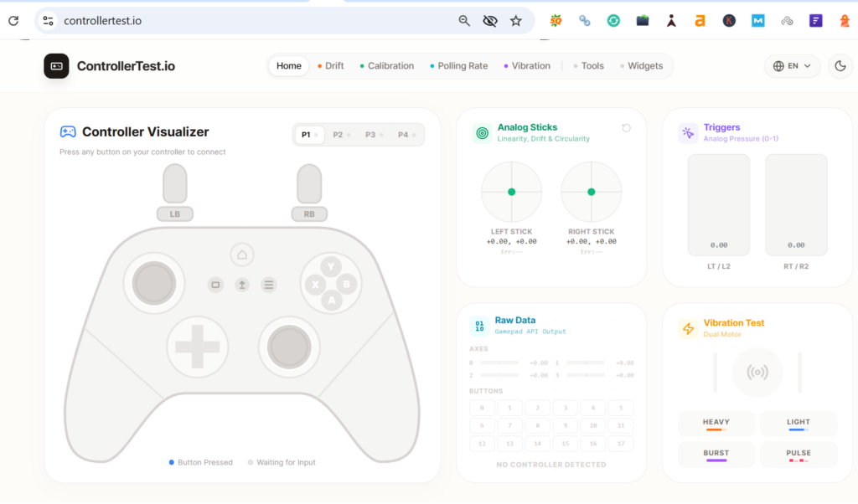Start the LIGHT vibration test
Image resolution: width=858 pixels, height=504 pixels.
(x=799, y=424)
